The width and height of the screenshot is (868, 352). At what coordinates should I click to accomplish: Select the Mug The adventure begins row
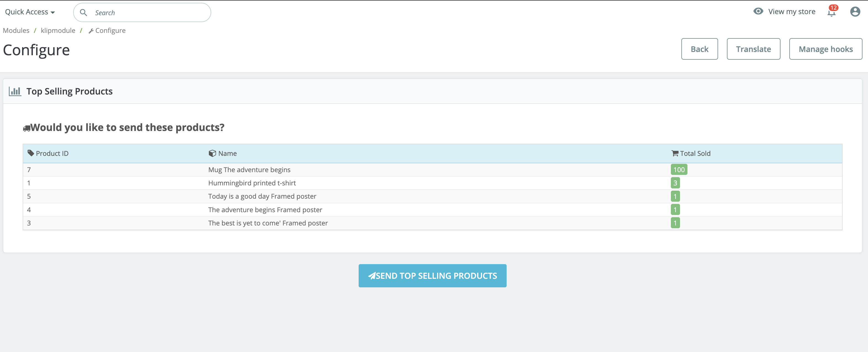coord(249,170)
